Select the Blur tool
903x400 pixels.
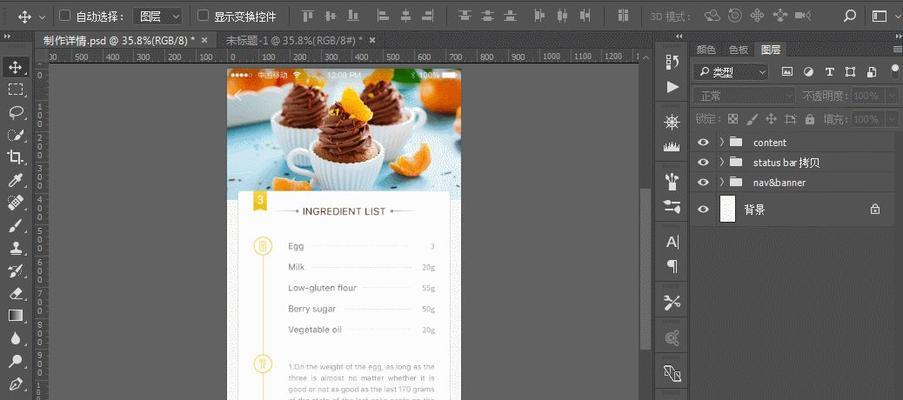(x=16, y=338)
